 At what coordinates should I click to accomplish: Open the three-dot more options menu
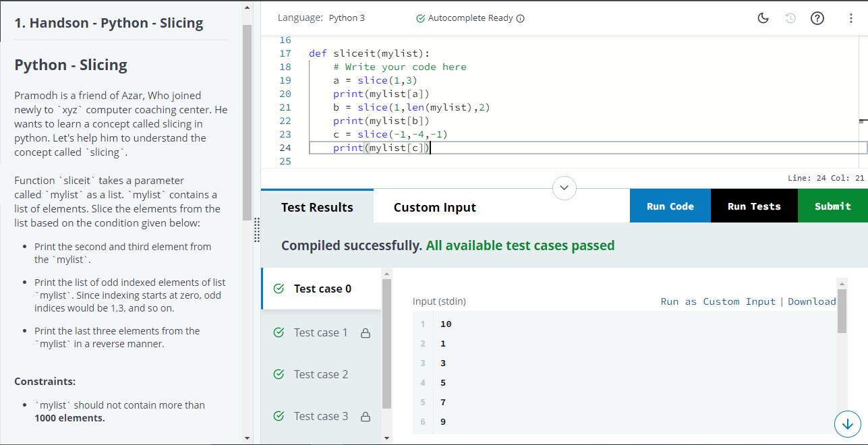pyautogui.click(x=851, y=18)
